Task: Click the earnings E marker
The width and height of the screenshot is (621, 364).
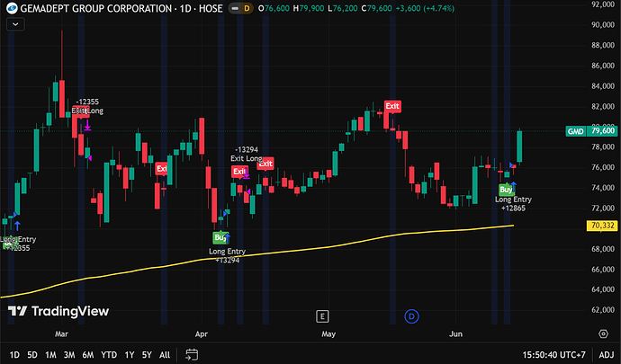Action: tap(322, 316)
